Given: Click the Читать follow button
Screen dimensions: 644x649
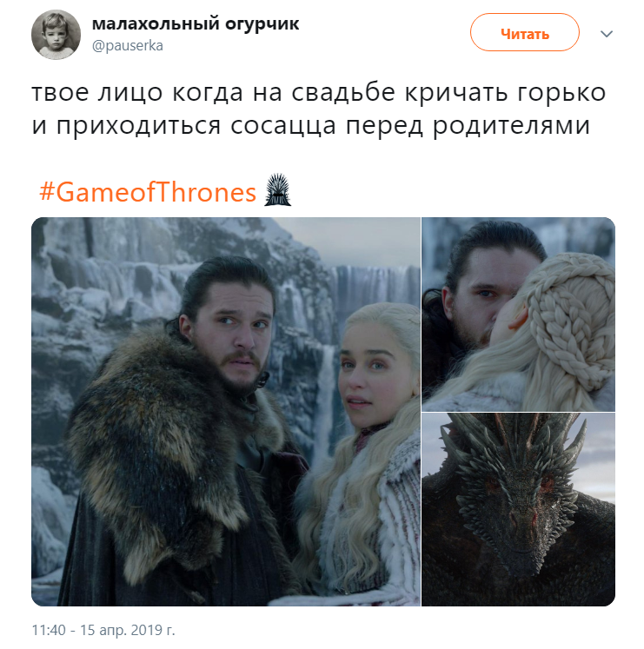Looking at the screenshot, I should (x=524, y=33).
